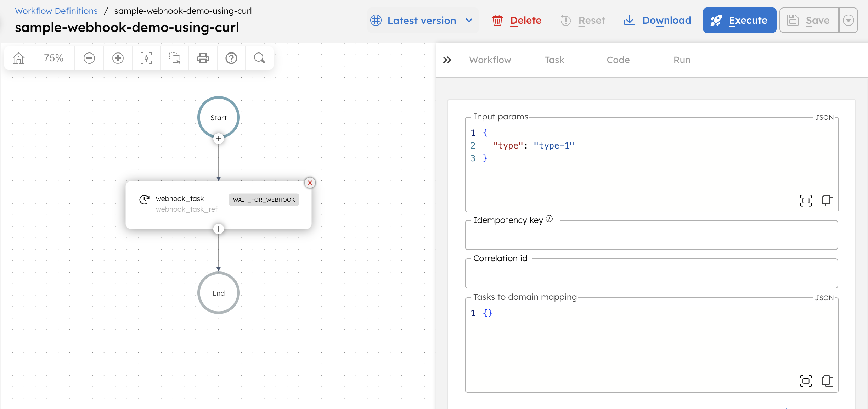The height and width of the screenshot is (409, 868).
Task: Click the multi-select tool icon
Action: point(175,58)
